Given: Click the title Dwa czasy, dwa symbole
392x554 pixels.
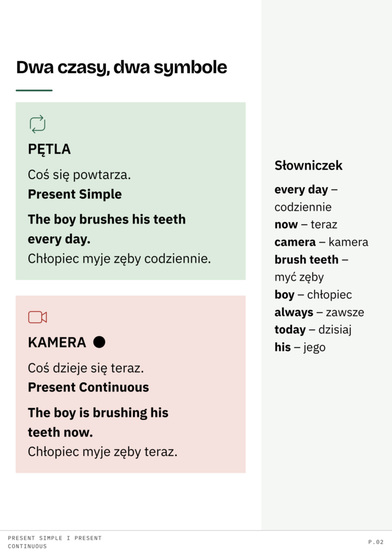Looking at the screenshot, I should point(121,67).
